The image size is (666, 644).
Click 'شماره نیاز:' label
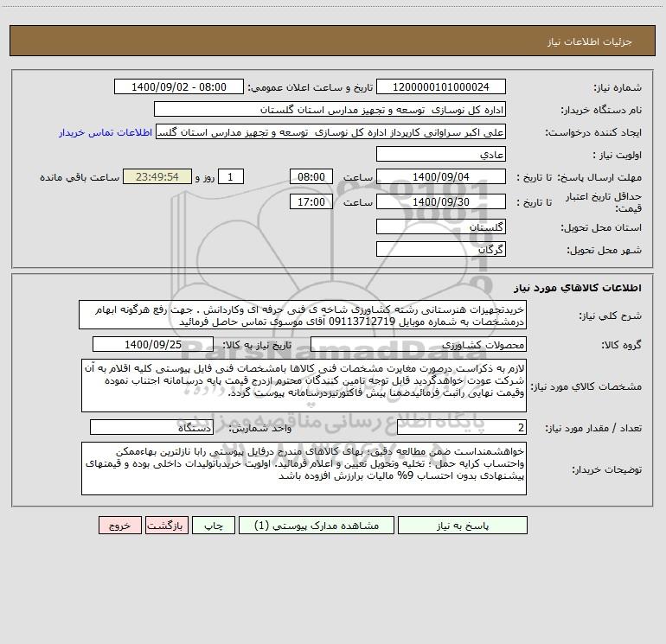618,88
